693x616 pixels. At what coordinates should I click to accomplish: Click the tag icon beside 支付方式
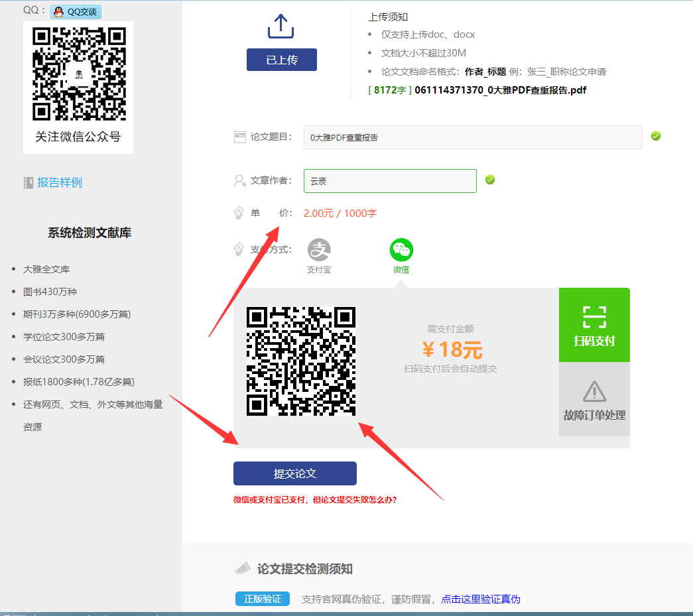239,249
